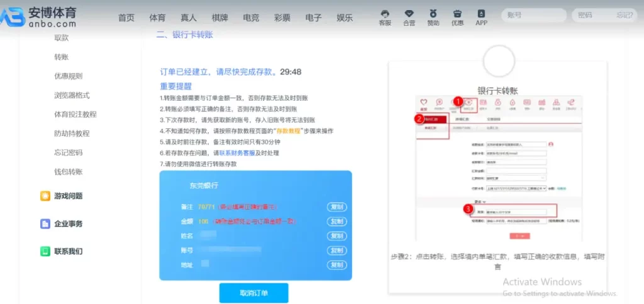Open the 合营 diamond icon
The height and width of the screenshot is (304, 644).
pyautogui.click(x=409, y=14)
